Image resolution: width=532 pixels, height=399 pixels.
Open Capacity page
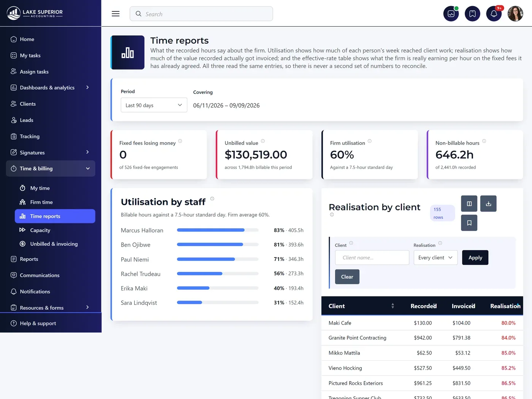pyautogui.click(x=55, y=230)
